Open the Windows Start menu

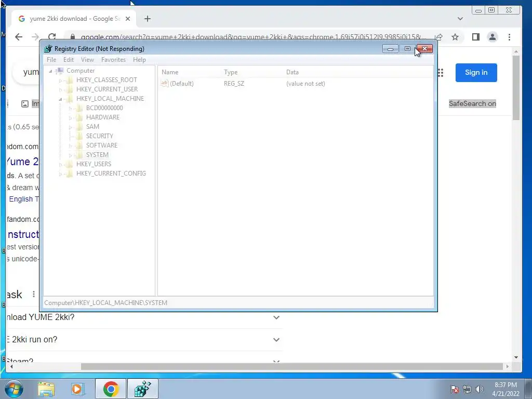pos(14,389)
